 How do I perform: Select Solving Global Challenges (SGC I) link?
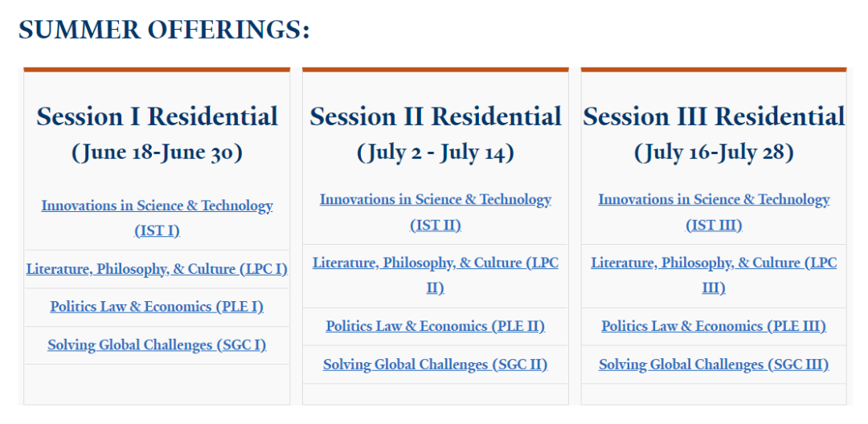tap(157, 345)
